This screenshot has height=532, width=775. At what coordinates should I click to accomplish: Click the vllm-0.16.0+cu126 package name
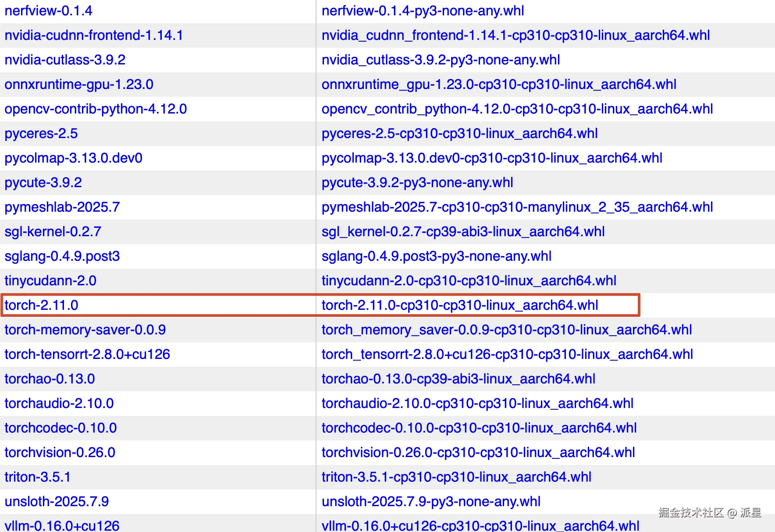click(x=62, y=525)
